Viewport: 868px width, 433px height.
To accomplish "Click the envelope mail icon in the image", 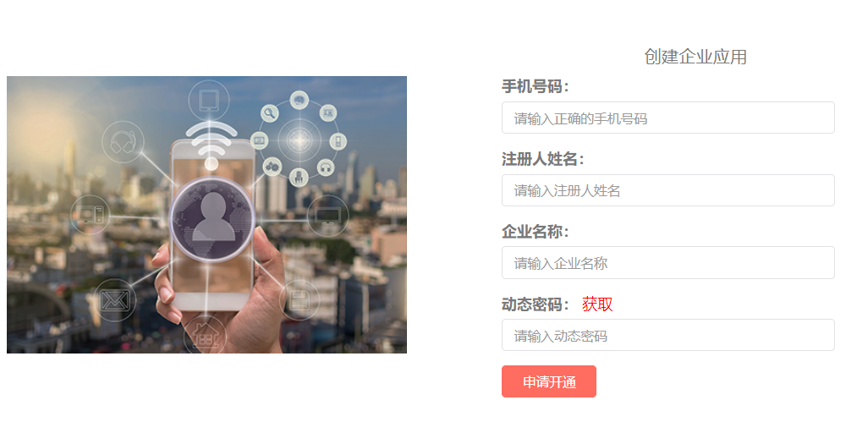I will [x=115, y=299].
